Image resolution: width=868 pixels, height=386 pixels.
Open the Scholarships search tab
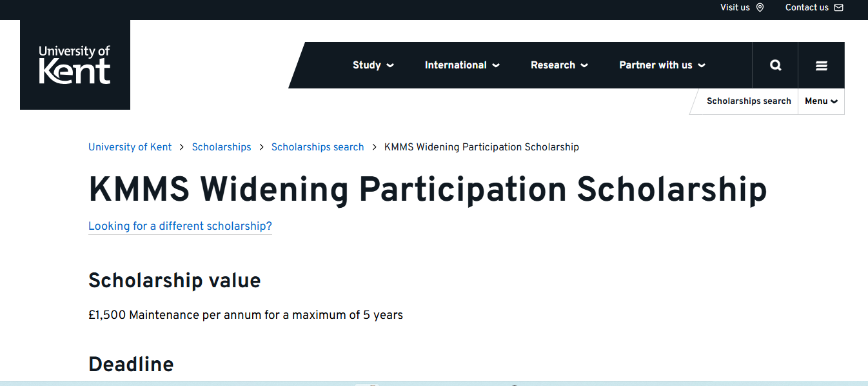coord(749,101)
